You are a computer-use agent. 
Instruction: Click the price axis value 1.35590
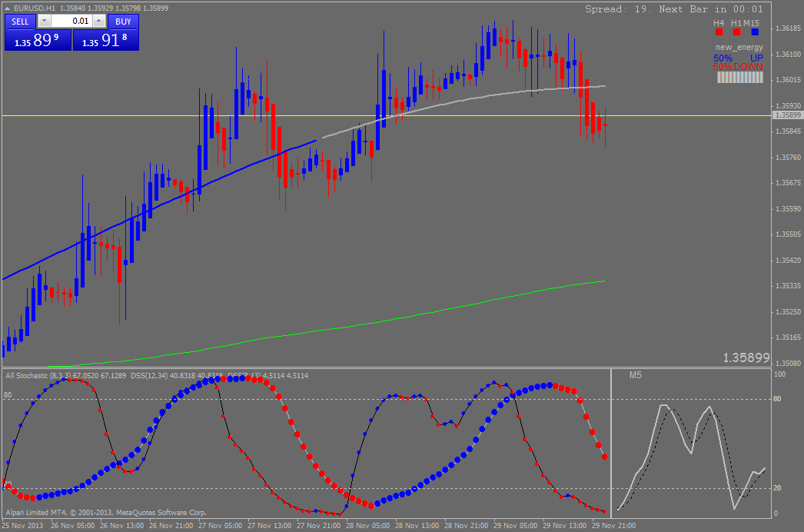pos(789,209)
